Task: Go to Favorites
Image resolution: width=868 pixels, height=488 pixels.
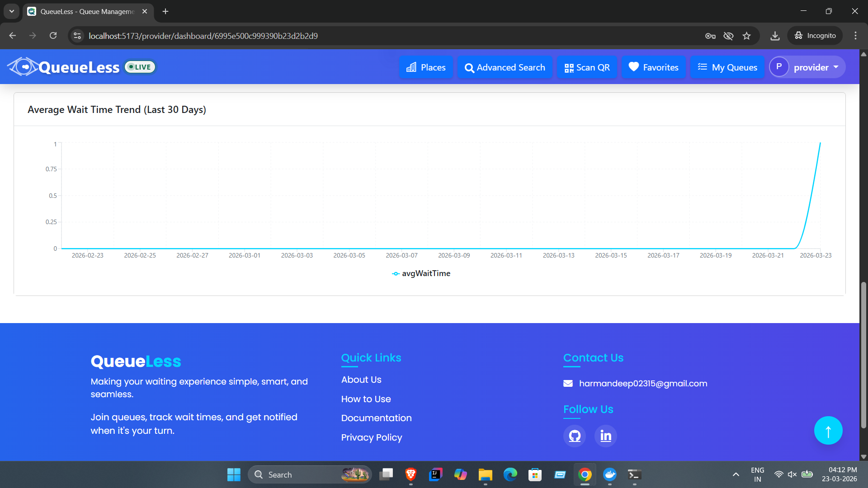Action: pyautogui.click(x=654, y=67)
